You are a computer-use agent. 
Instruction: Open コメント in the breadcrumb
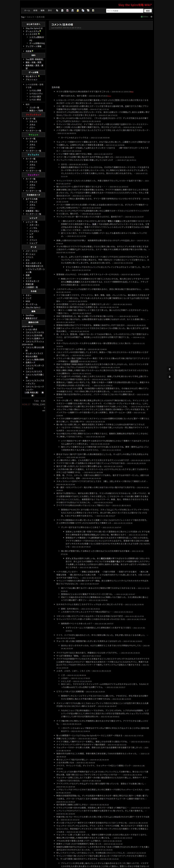pos(30,17)
